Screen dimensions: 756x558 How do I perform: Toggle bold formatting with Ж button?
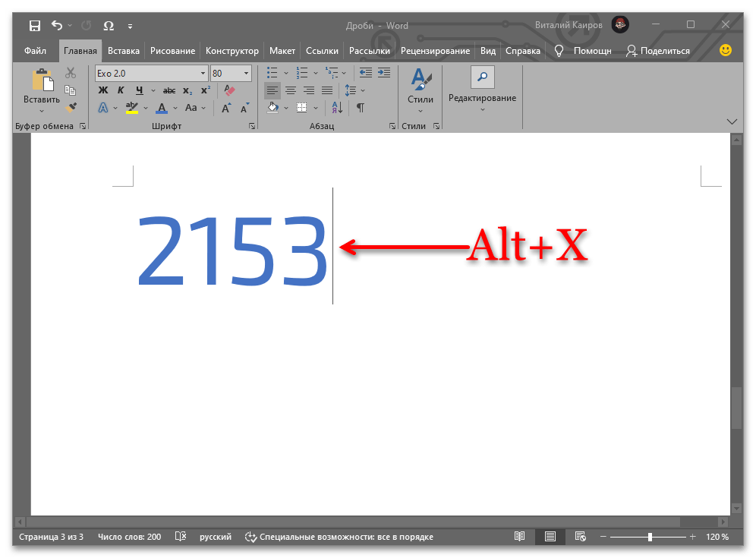103,90
